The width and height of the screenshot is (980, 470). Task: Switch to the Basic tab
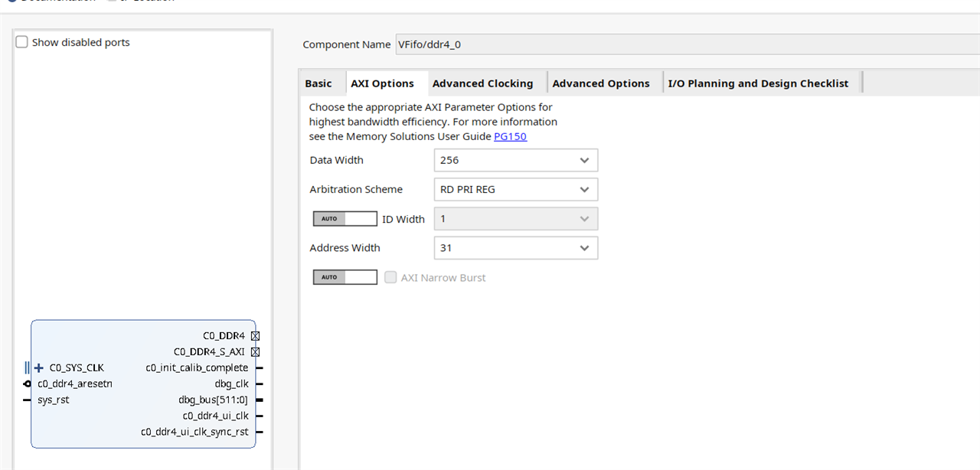[x=318, y=83]
